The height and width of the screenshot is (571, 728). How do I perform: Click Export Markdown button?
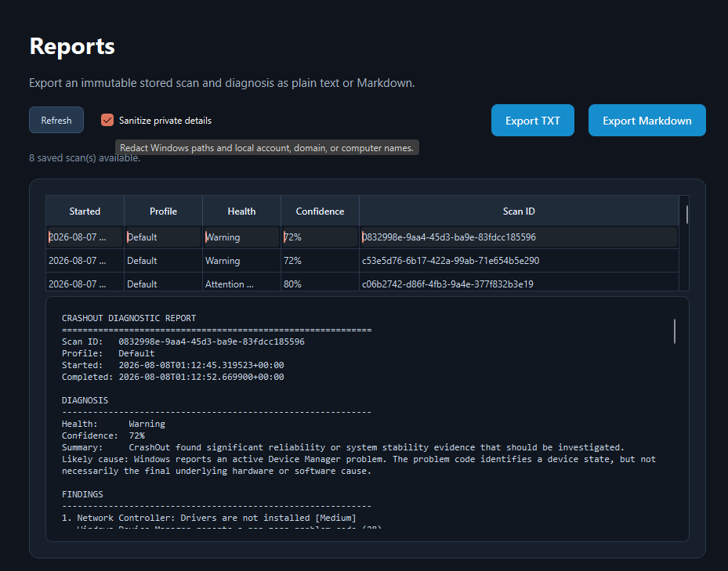(647, 121)
